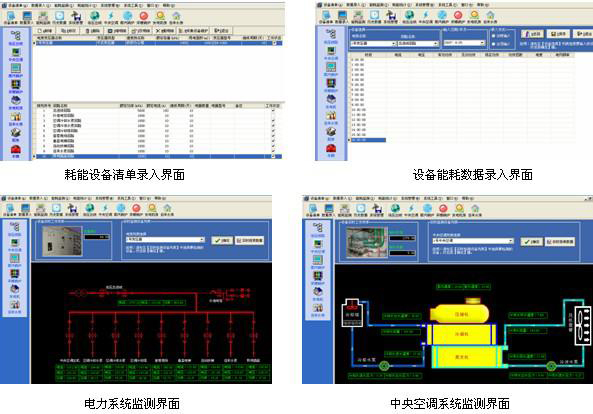Expand the date dropdown in 设备能耗数据录入界面
Image resolution: width=593 pixels, height=414 pixels.
464,43
